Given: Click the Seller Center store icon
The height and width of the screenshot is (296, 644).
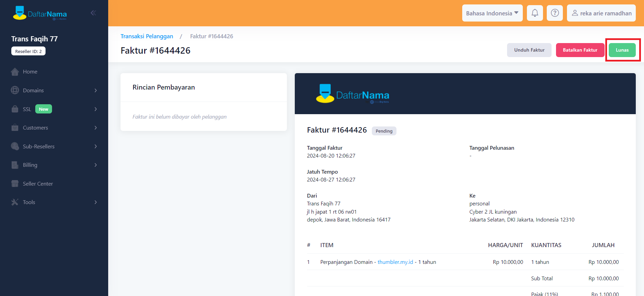Looking at the screenshot, I should coord(15,184).
